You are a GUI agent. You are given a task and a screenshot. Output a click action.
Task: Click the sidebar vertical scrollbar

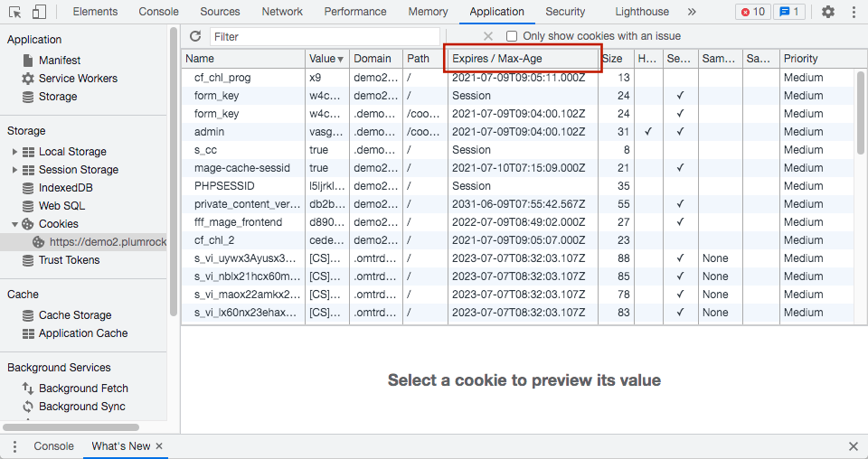click(174, 172)
